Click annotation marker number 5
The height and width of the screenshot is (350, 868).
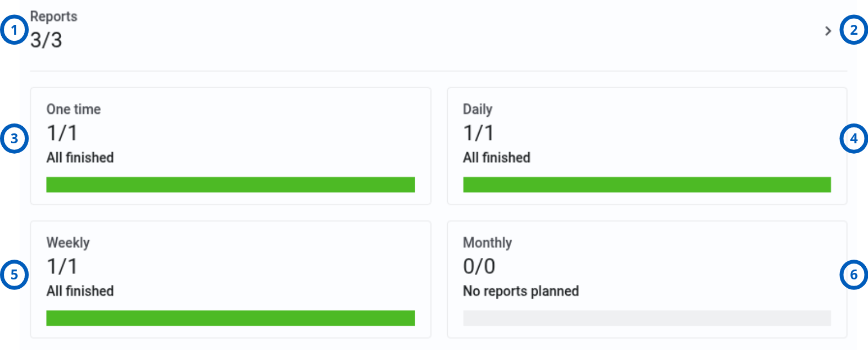pos(14,274)
